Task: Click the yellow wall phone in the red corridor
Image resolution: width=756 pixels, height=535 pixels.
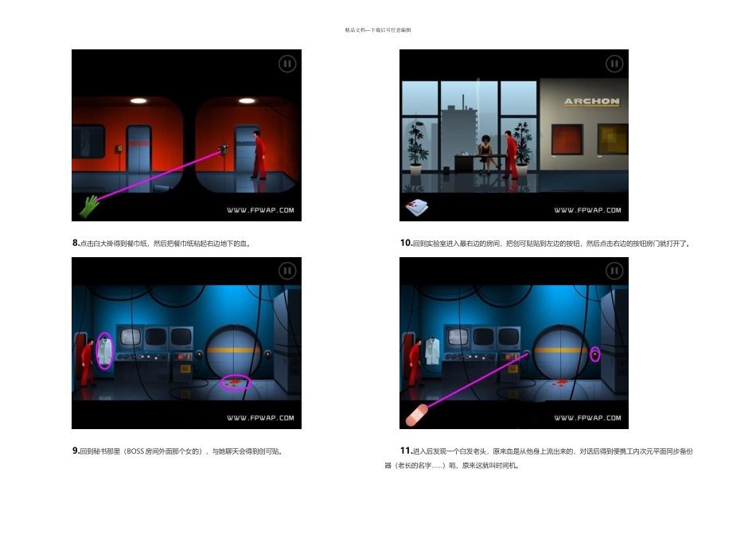Action: pyautogui.click(x=118, y=148)
